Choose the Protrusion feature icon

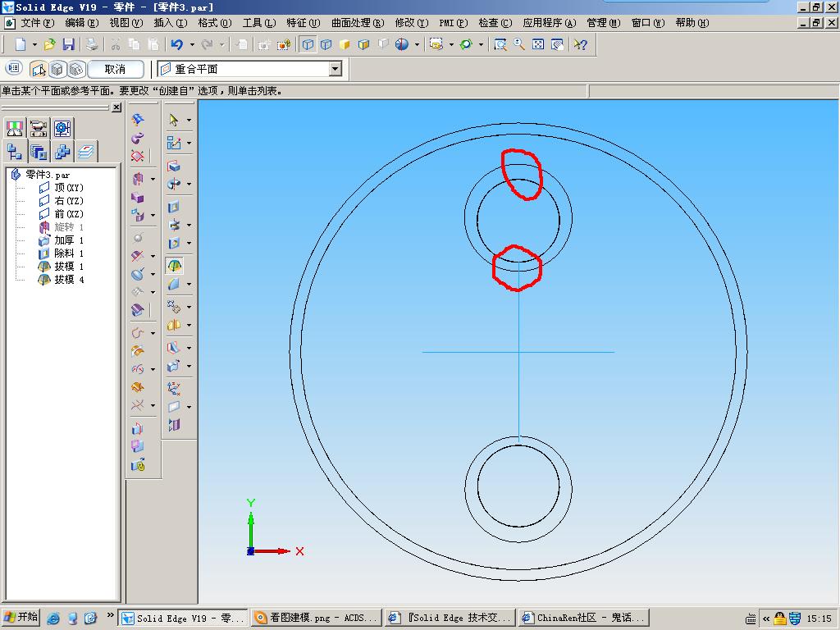pos(173,166)
